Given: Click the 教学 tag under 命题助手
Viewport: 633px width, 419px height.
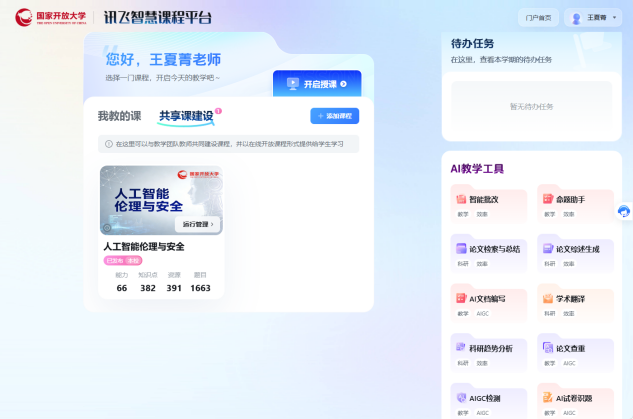Looking at the screenshot, I should click(550, 214).
